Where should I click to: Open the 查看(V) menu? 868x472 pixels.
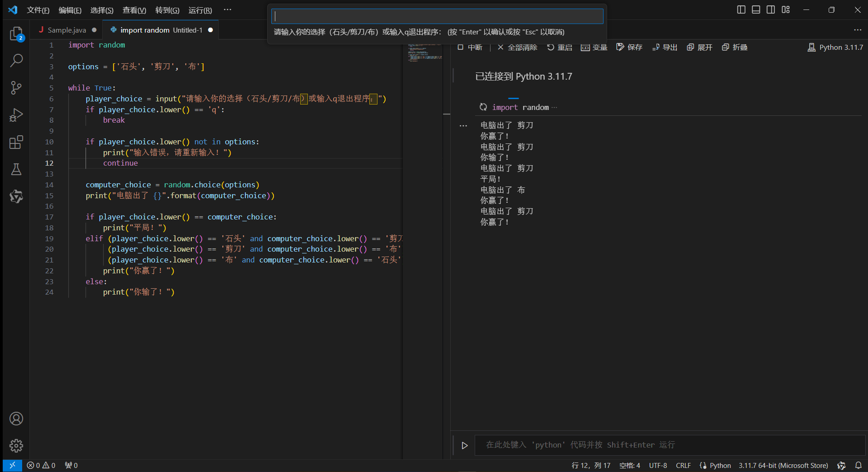pyautogui.click(x=134, y=10)
